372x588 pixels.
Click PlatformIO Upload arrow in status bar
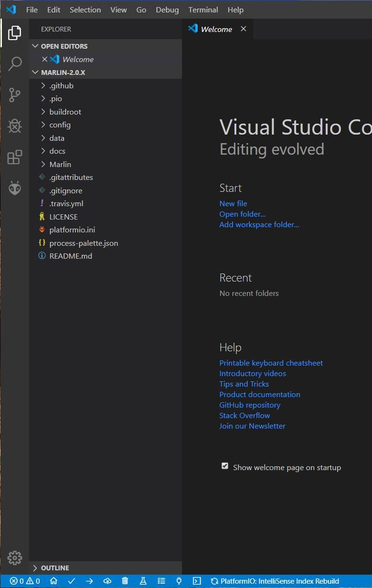point(89,581)
